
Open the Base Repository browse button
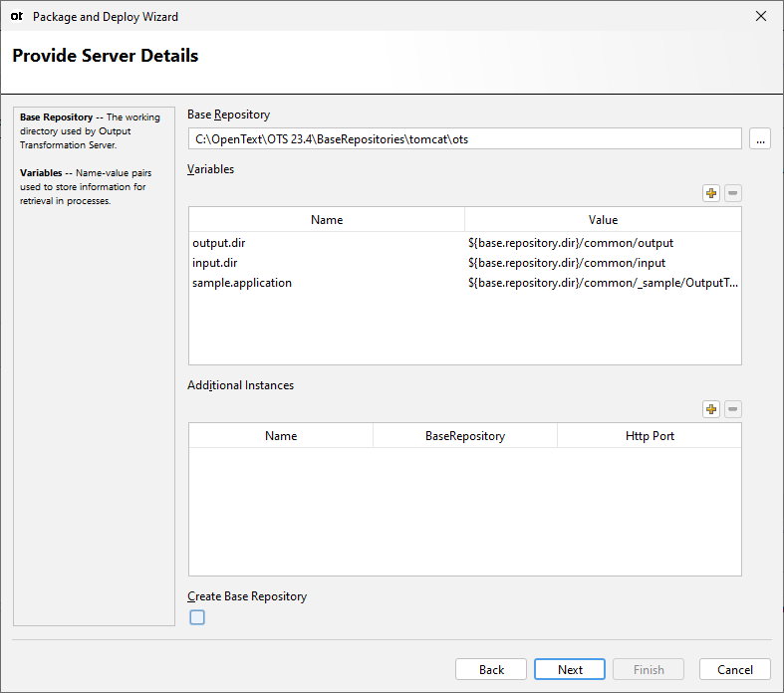760,139
